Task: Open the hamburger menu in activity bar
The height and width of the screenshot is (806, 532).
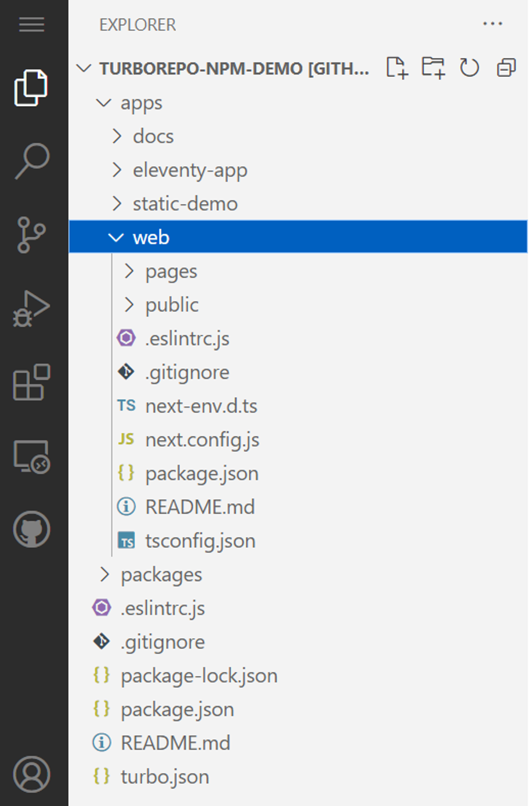Action: click(32, 24)
